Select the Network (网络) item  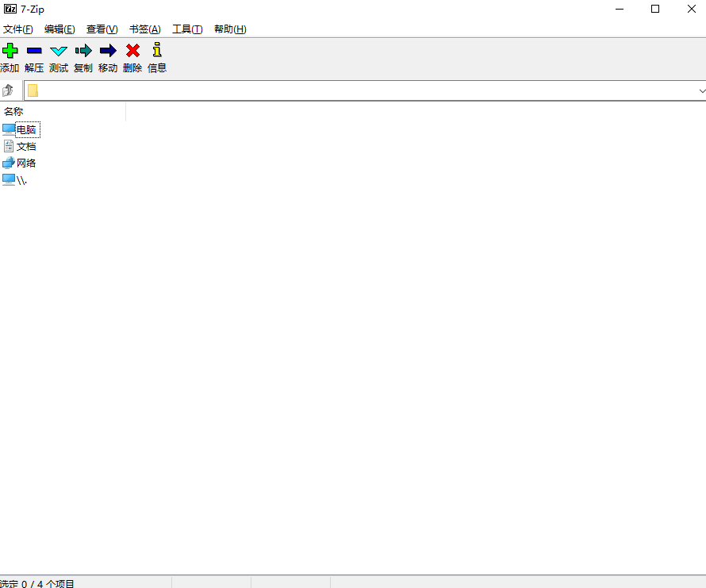(x=26, y=163)
